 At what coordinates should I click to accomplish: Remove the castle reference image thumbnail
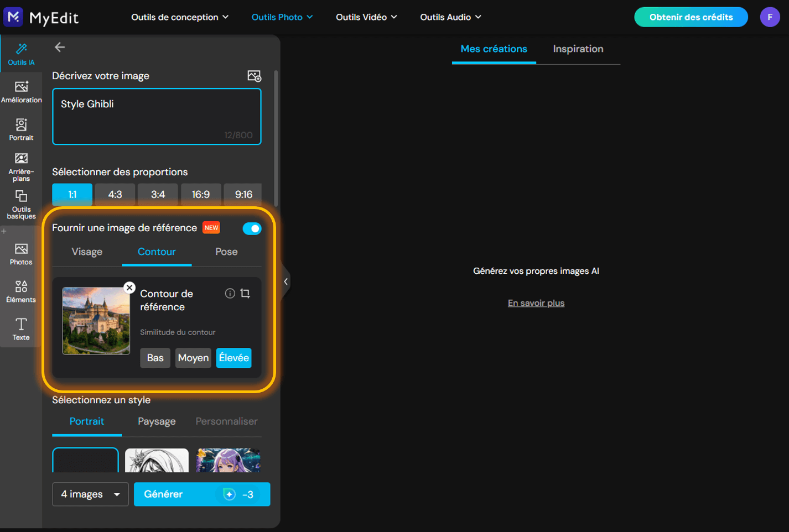pyautogui.click(x=129, y=288)
